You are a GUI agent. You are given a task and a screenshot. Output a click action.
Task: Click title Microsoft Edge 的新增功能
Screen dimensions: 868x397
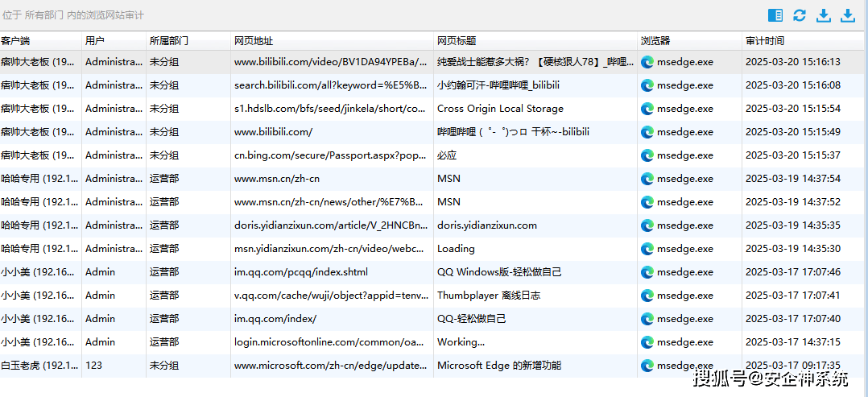coord(499,366)
